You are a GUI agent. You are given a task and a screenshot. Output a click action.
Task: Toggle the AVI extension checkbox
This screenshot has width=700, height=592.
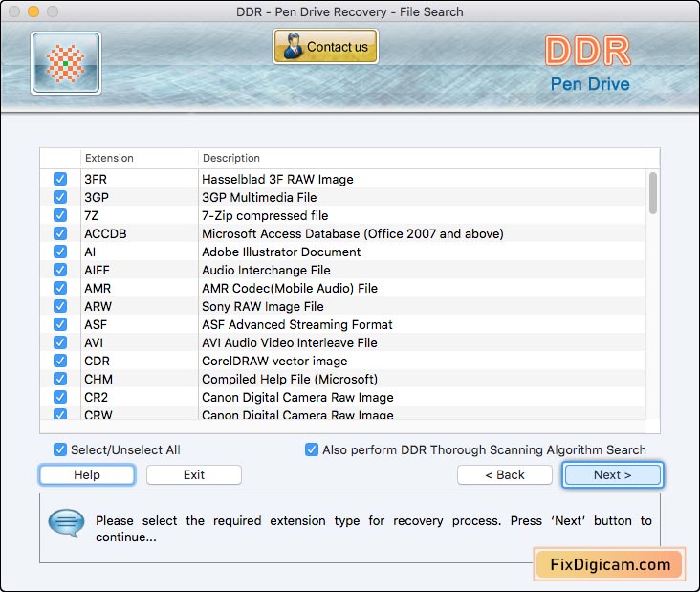tap(60, 342)
